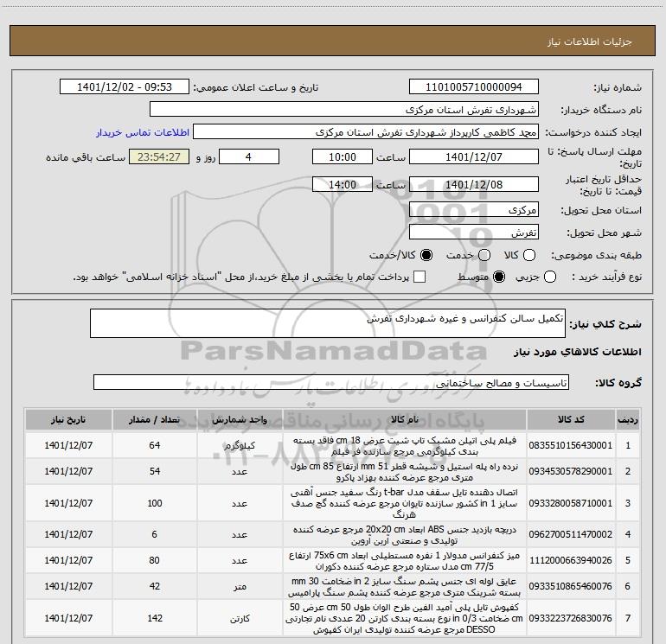The width and height of the screenshot is (666, 644).
Task: Click the validity time 14:00 field
Action: 343,184
